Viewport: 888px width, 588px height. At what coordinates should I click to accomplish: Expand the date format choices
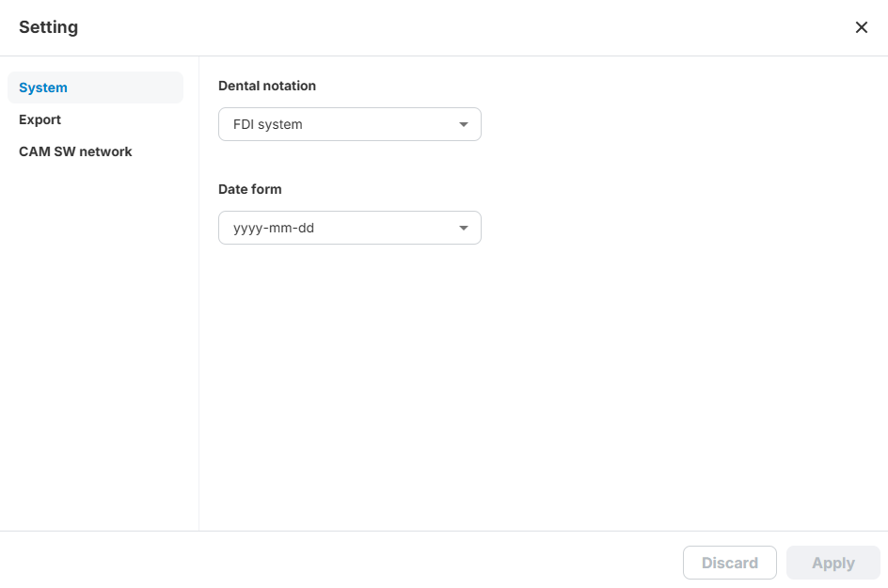click(x=349, y=228)
